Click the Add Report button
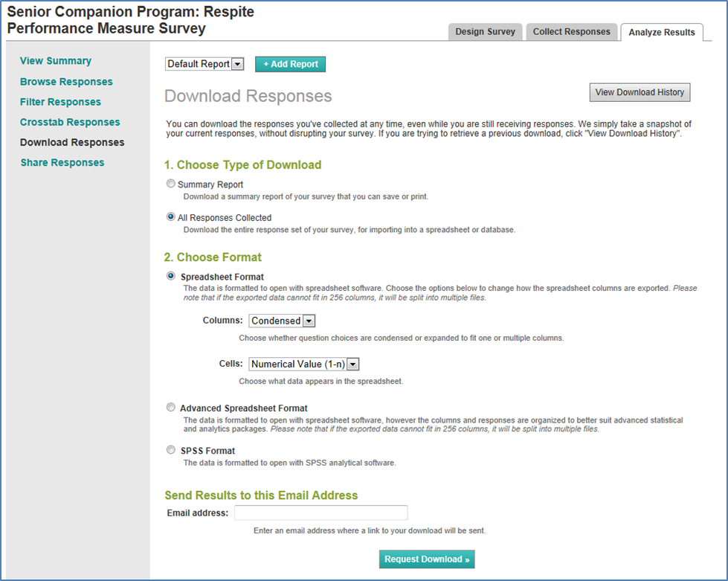The image size is (728, 581). coord(290,64)
